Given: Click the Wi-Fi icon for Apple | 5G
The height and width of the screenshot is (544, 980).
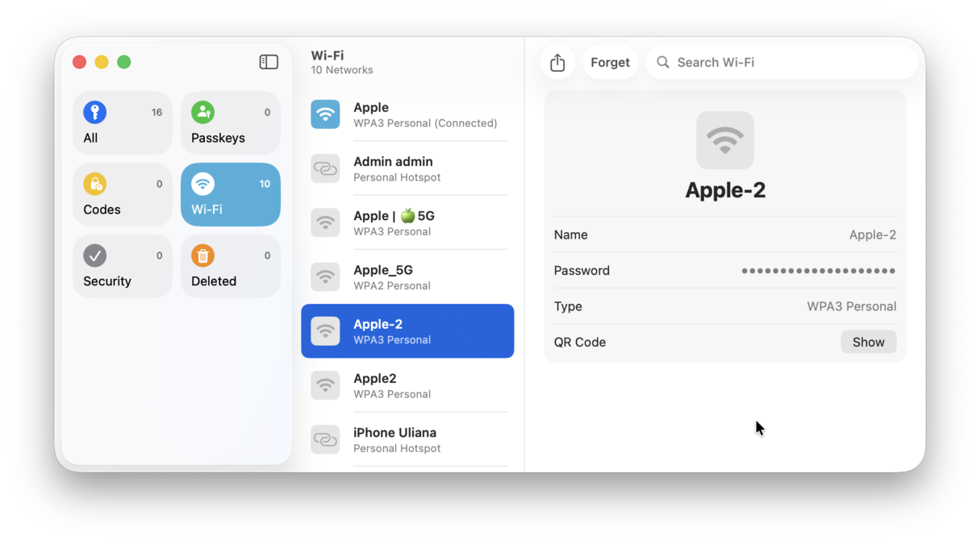Looking at the screenshot, I should 326,222.
